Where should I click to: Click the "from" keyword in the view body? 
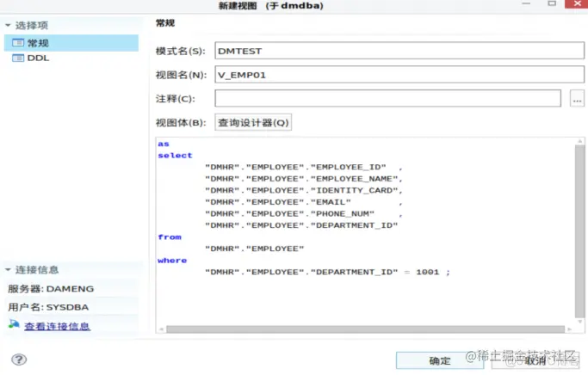click(170, 237)
